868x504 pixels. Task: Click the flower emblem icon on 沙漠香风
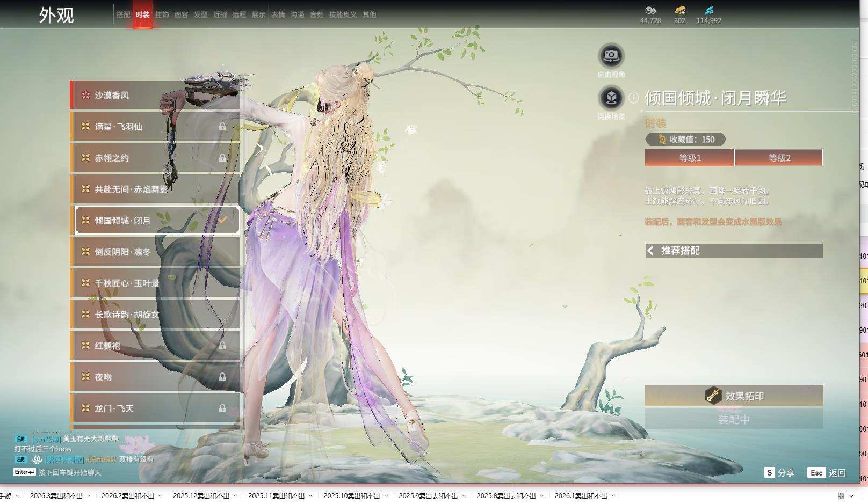pos(85,95)
